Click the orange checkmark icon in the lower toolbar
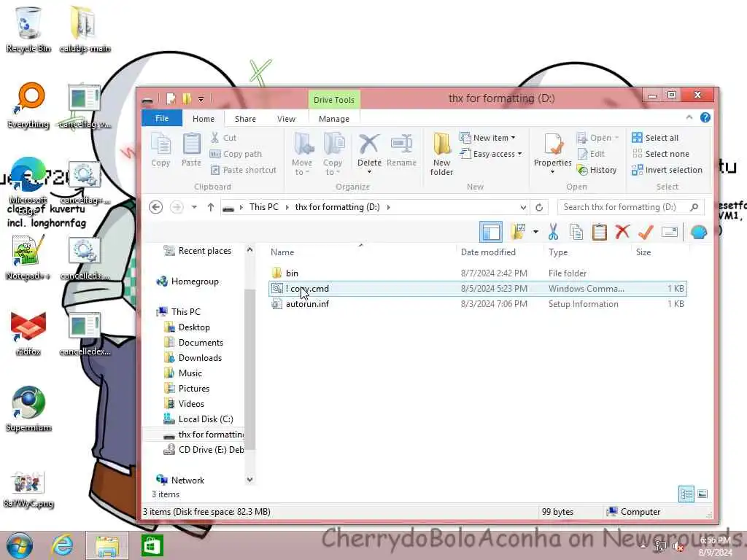The height and width of the screenshot is (560, 747). pos(646,233)
